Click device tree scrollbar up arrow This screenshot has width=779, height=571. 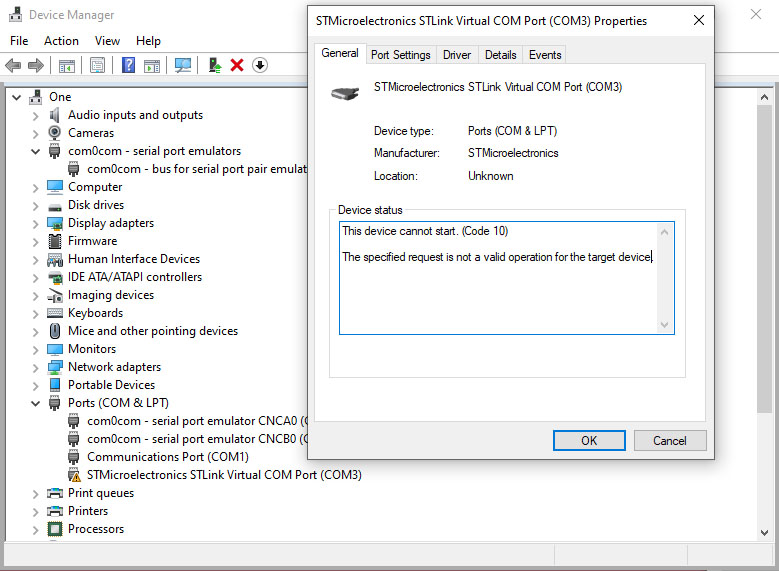(764, 97)
